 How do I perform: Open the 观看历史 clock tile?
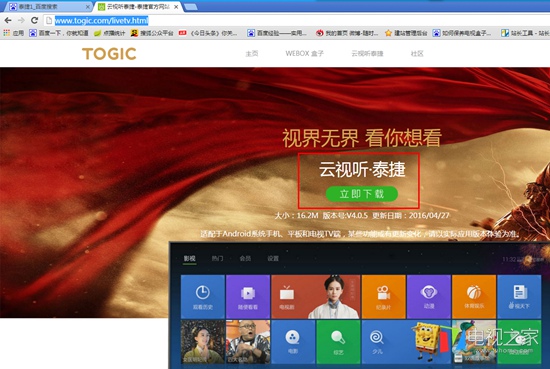point(203,296)
